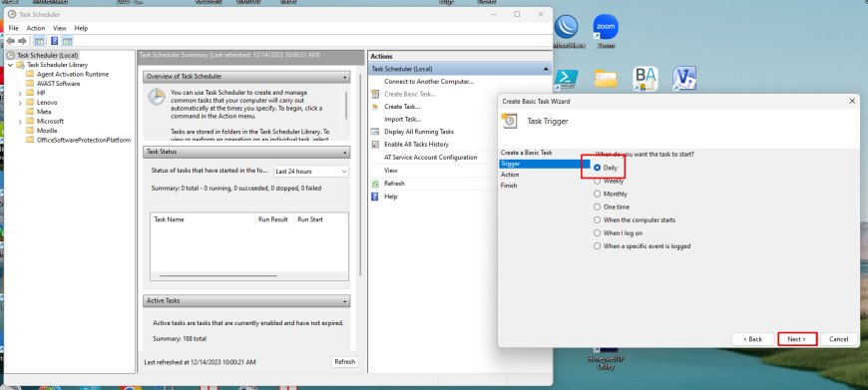The width and height of the screenshot is (868, 390).
Task: Click the Task Scheduler Library icon
Action: click(21, 65)
